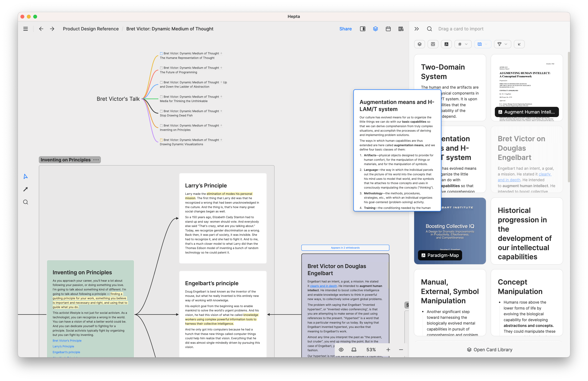This screenshot has height=381, width=588.
Task: Click the 53% zoom level
Action: tap(371, 350)
